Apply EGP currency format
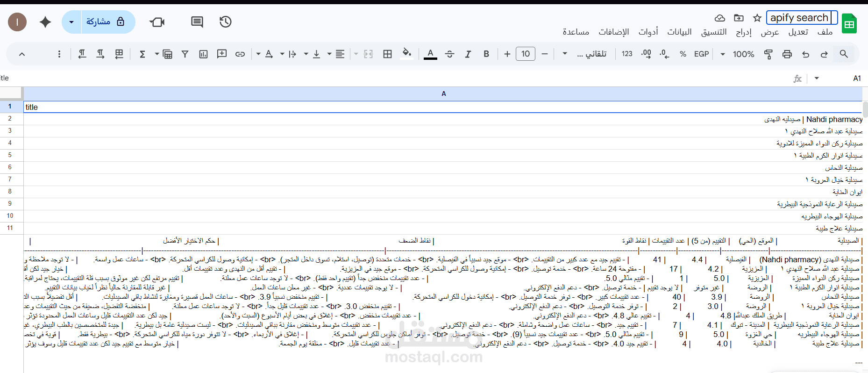 [x=701, y=54]
